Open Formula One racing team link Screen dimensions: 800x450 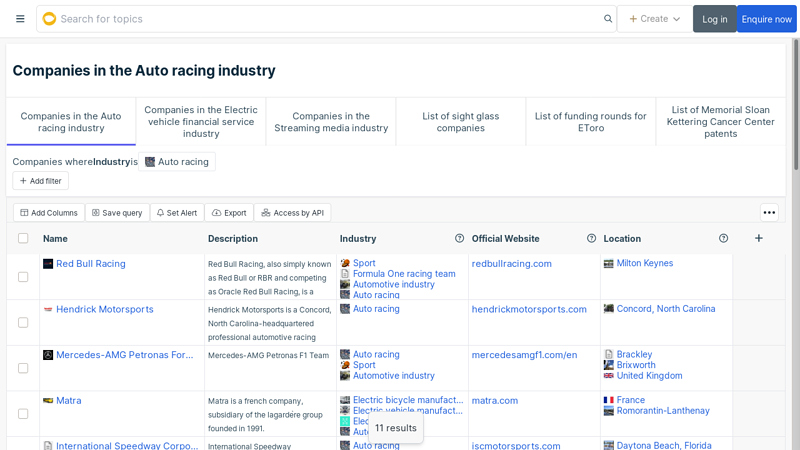404,274
